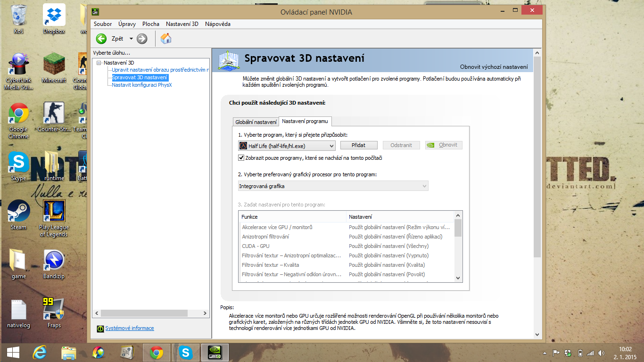
Task: Click the Obnovit button with NVIDIA logo
Action: pos(444,145)
